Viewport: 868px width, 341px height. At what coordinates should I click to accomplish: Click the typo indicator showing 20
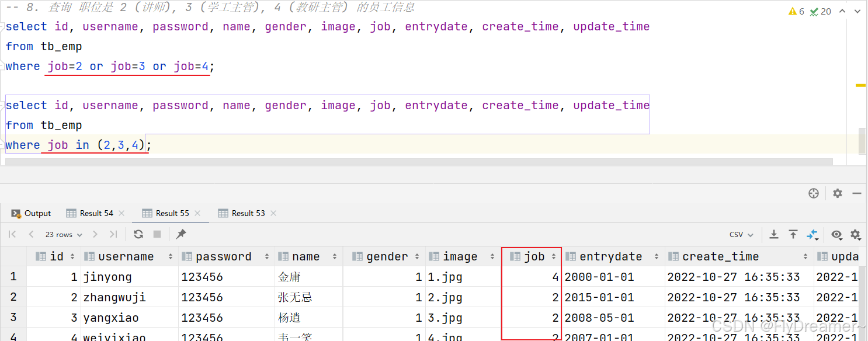[820, 11]
